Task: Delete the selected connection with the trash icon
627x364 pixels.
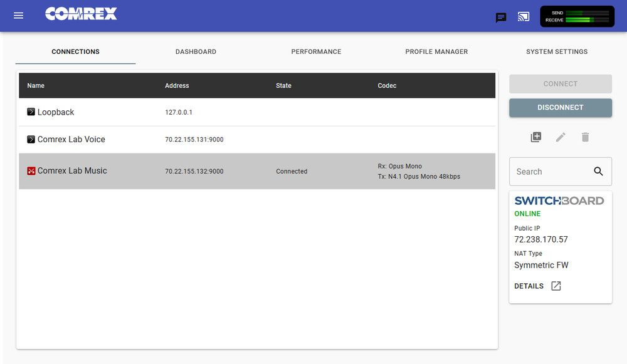Action: click(585, 137)
